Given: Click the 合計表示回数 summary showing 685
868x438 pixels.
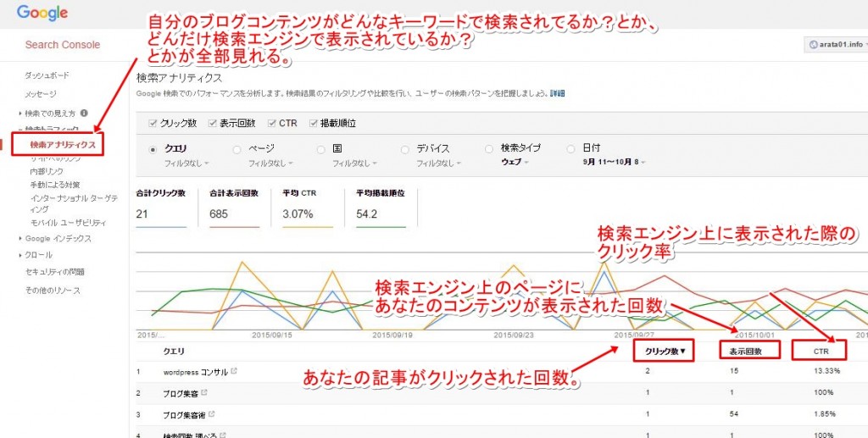Looking at the screenshot, I should pyautogui.click(x=234, y=208).
